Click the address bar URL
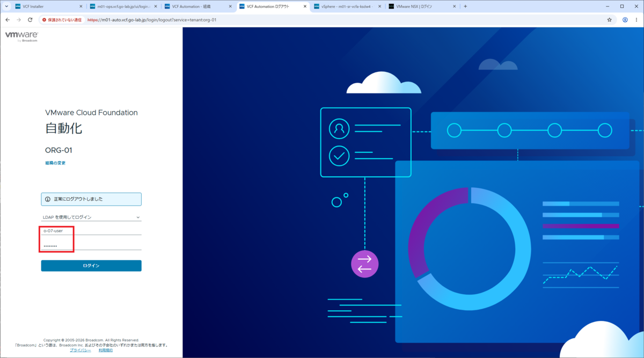Screen dimensions: 644x358 point(152,19)
